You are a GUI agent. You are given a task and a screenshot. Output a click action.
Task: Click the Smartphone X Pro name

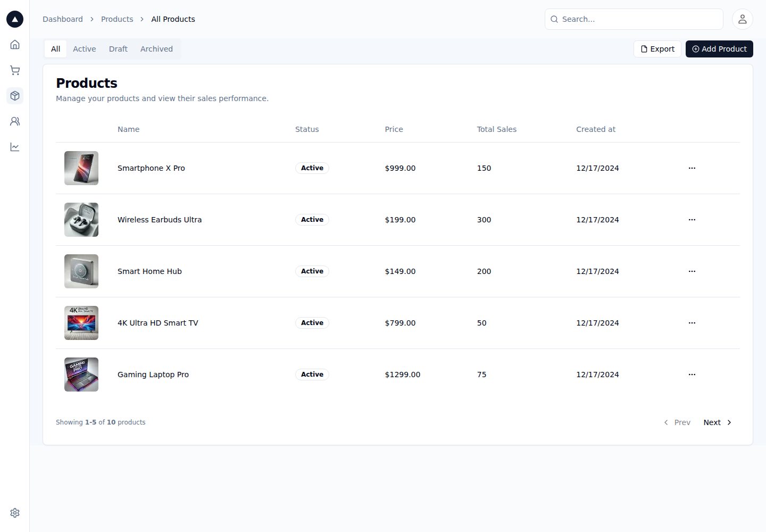pyautogui.click(x=151, y=168)
